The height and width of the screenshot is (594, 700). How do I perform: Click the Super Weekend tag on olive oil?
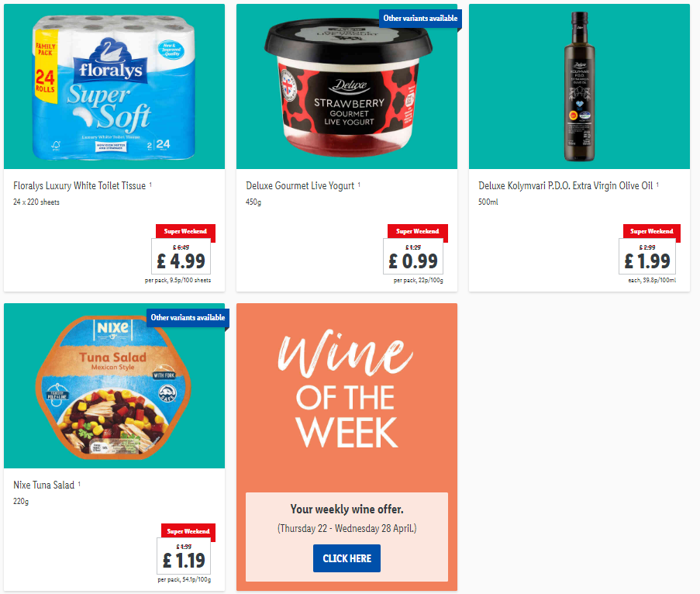(651, 231)
